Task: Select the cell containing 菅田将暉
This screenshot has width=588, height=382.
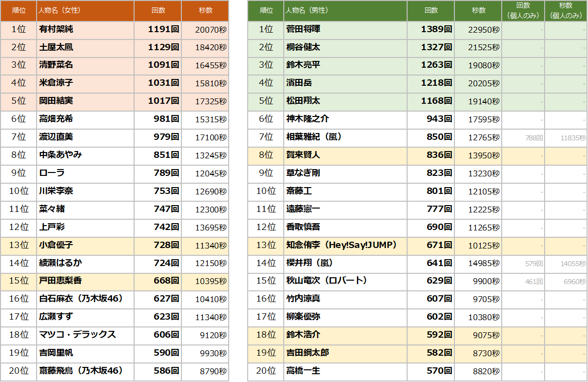Action: point(345,30)
